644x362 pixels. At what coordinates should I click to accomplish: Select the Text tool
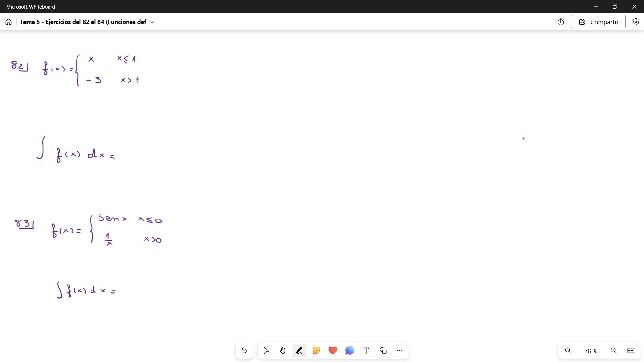point(366,351)
